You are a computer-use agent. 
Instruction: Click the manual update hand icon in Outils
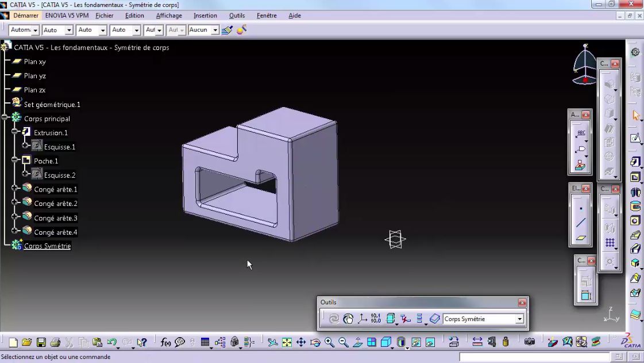click(x=348, y=319)
